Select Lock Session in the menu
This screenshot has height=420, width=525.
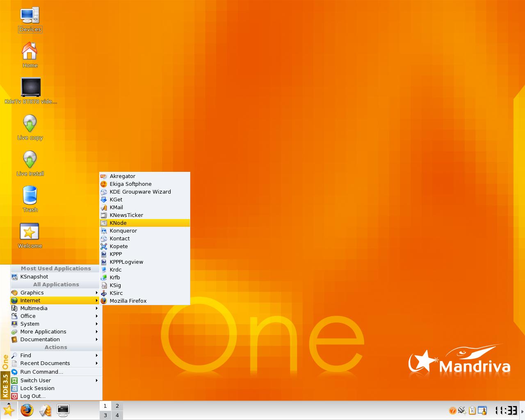pos(55,388)
